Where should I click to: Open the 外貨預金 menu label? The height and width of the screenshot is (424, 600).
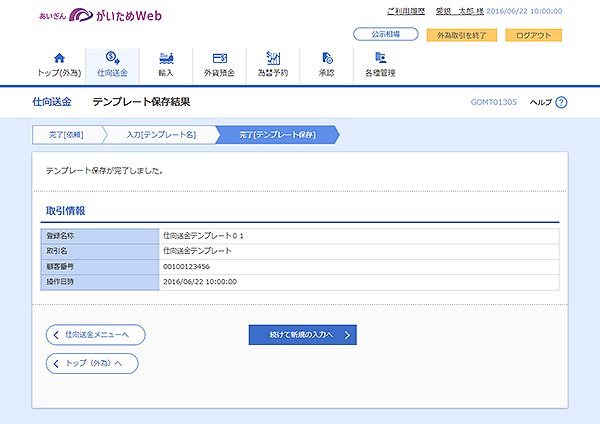click(219, 73)
